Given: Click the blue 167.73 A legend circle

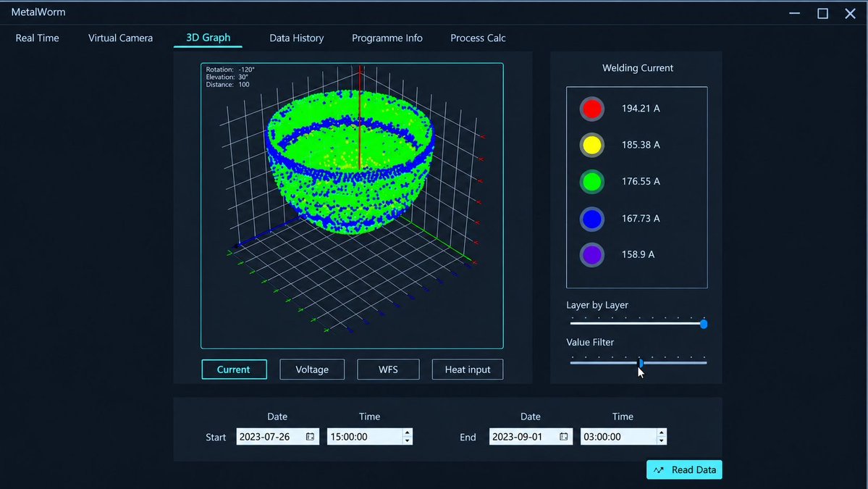Looking at the screenshot, I should pos(591,219).
